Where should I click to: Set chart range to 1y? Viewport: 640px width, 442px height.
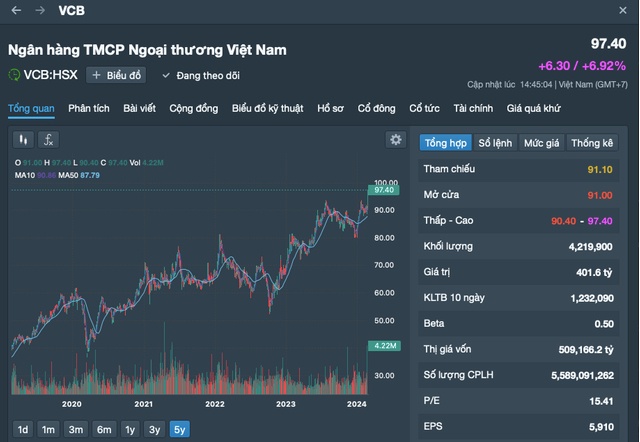click(x=130, y=429)
